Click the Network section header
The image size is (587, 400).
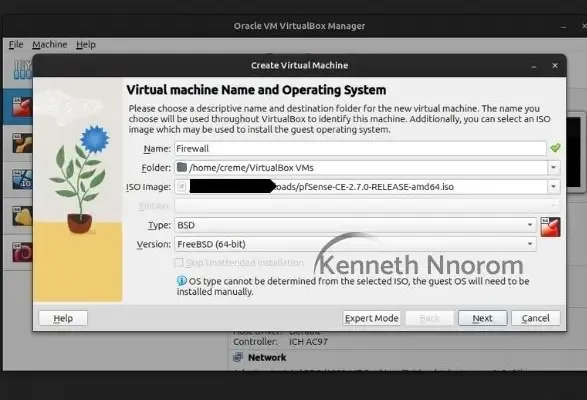click(267, 358)
